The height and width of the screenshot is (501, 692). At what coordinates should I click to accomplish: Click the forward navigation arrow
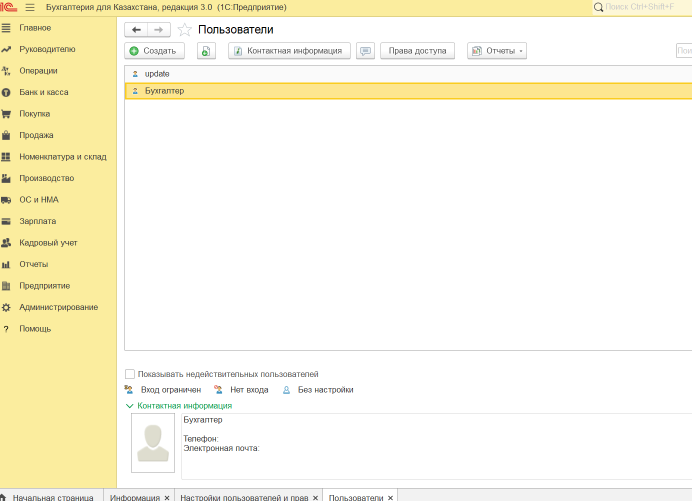[x=158, y=30]
